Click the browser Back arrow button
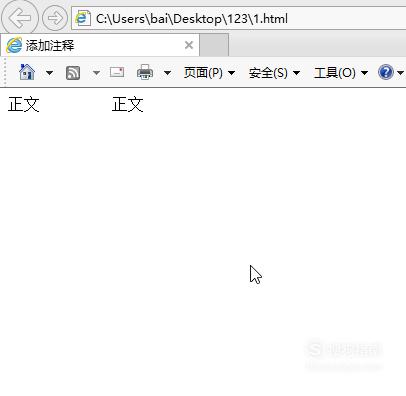The height and width of the screenshot is (396, 406). coord(20,17)
